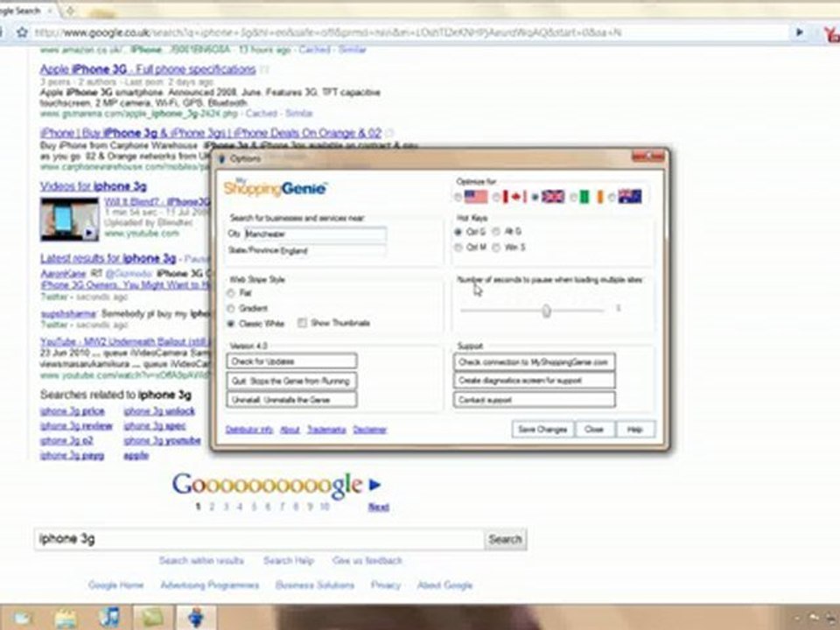
Task: Open iPhone deals on Orange & O2 result
Action: [x=211, y=133]
